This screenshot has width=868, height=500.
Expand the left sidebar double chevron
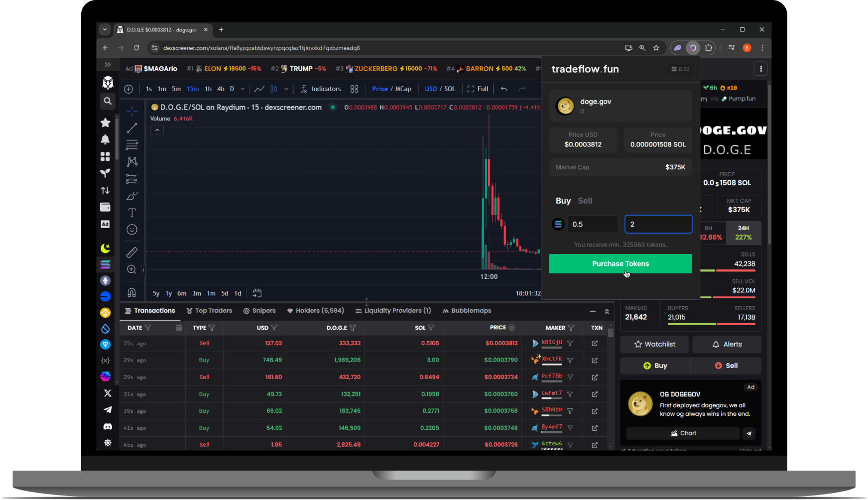[108, 65]
